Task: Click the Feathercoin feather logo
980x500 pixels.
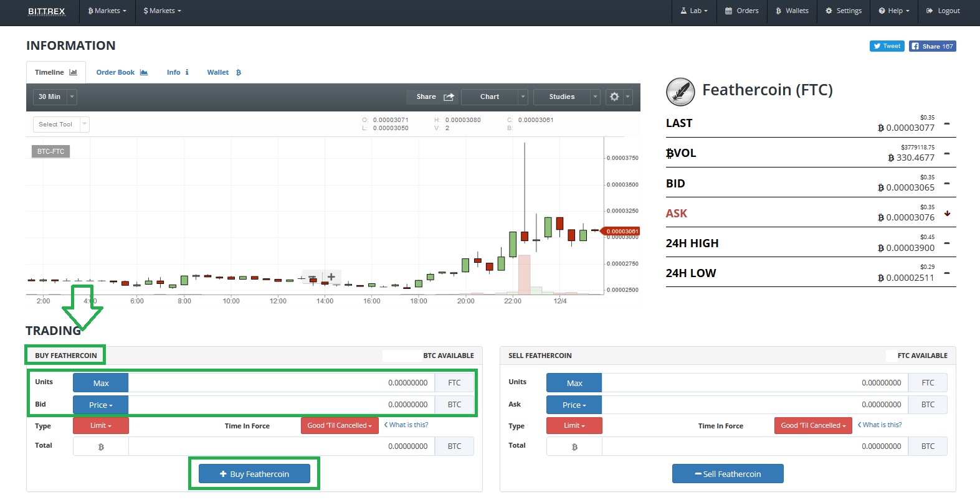Action: pos(680,92)
